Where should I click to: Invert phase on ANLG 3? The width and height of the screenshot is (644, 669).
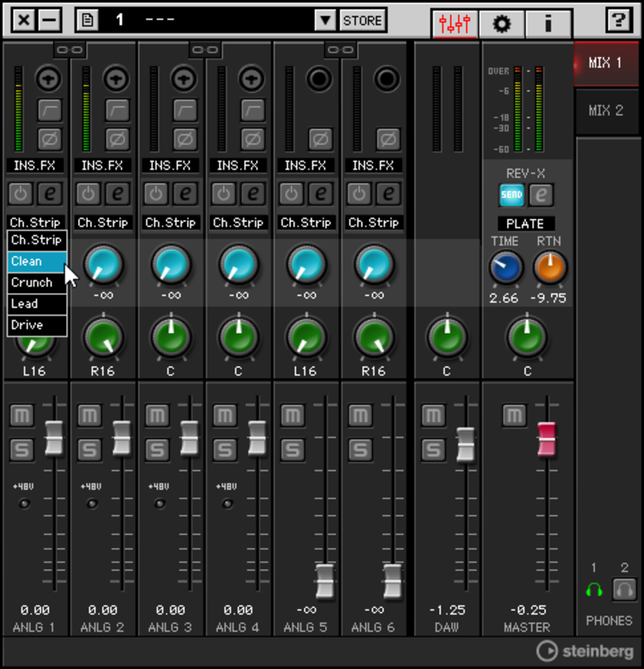[185, 139]
